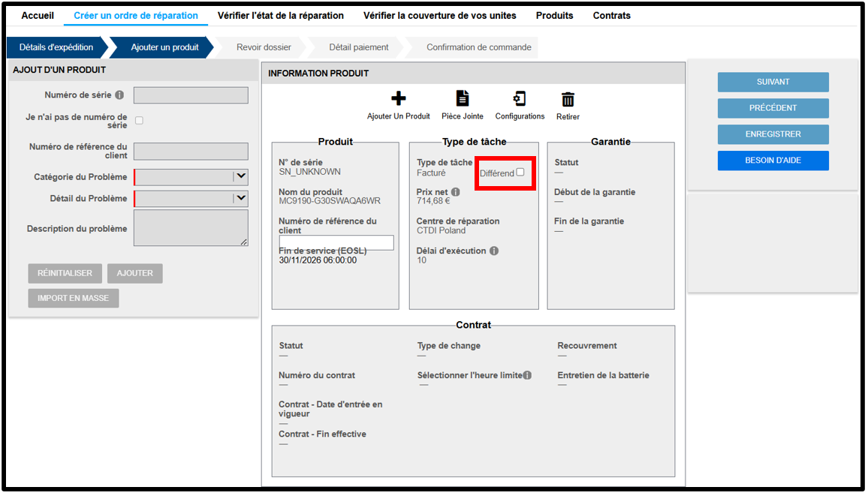Click the AJOUTER button

(135, 273)
